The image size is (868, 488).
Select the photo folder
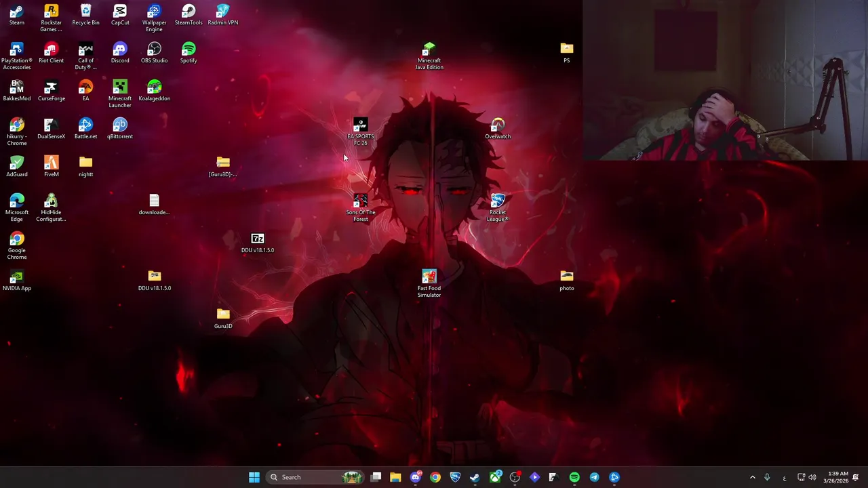(x=567, y=281)
